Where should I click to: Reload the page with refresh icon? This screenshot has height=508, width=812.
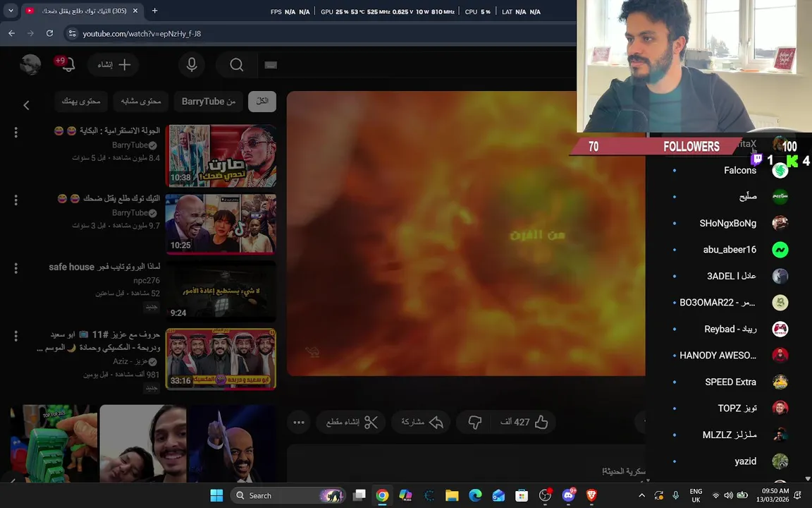[50, 33]
